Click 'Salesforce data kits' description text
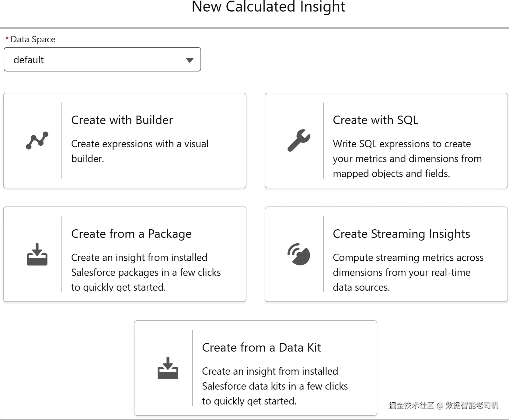The height and width of the screenshot is (420, 509). pos(275,386)
